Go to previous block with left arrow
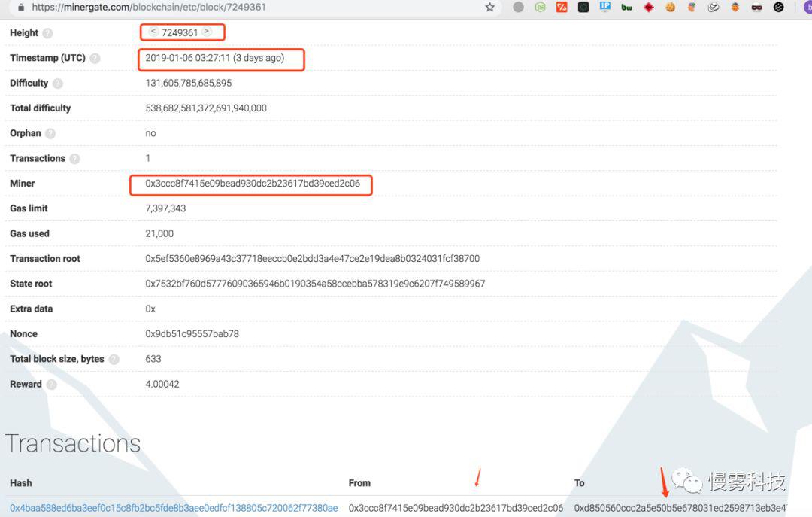This screenshot has width=812, height=517. (x=153, y=32)
